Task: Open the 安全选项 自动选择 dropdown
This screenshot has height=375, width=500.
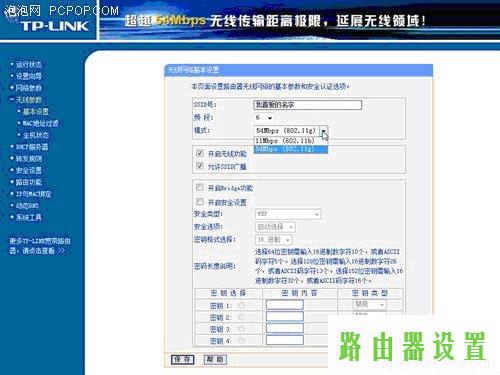Action: coord(275,227)
